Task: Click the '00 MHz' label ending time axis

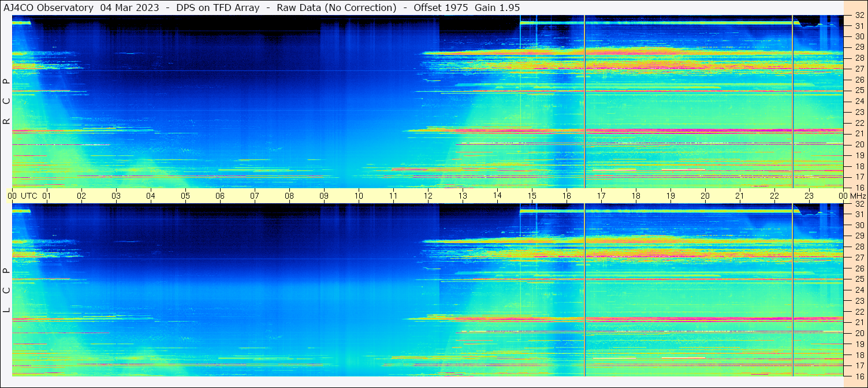Action: (851, 196)
